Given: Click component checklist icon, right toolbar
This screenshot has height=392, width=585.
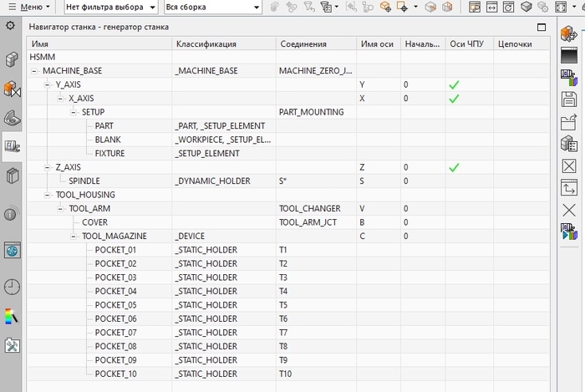Looking at the screenshot, I should click(569, 144).
